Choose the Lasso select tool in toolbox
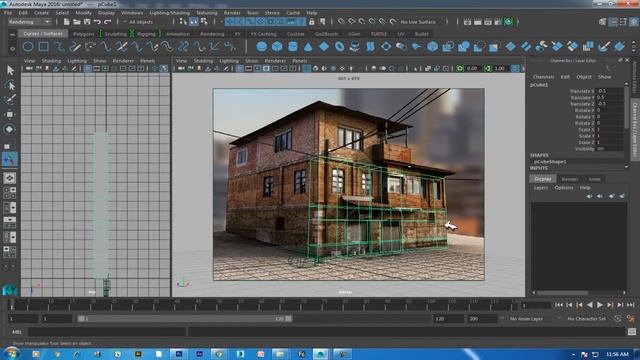Viewport: 640px width, 360px height. 10,85
